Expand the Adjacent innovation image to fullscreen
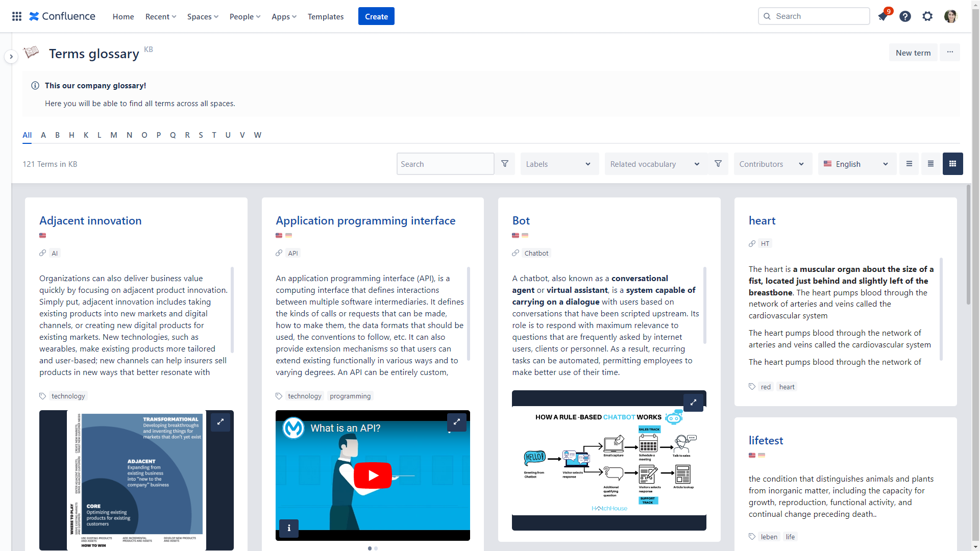980x551 pixels. coord(221,422)
